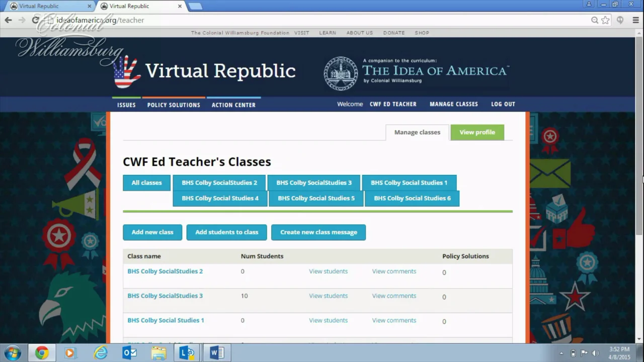
Task: Open Windows Media Player taskbar icon
Action: [69, 353]
